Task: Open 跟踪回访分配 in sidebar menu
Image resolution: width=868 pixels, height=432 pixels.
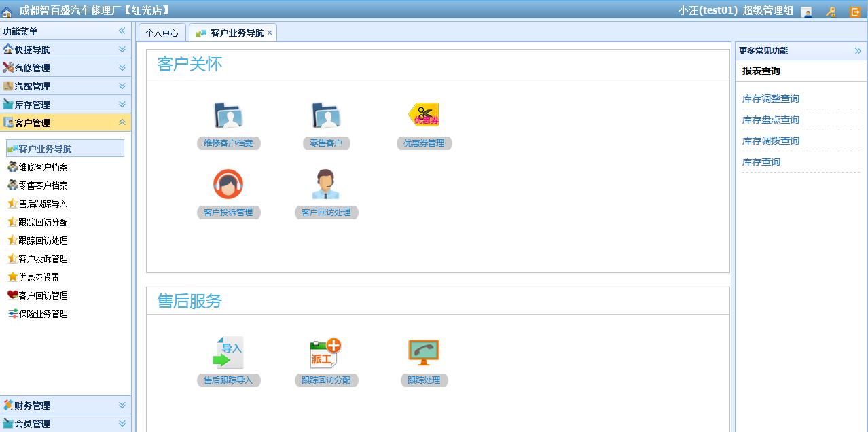Action: point(43,221)
